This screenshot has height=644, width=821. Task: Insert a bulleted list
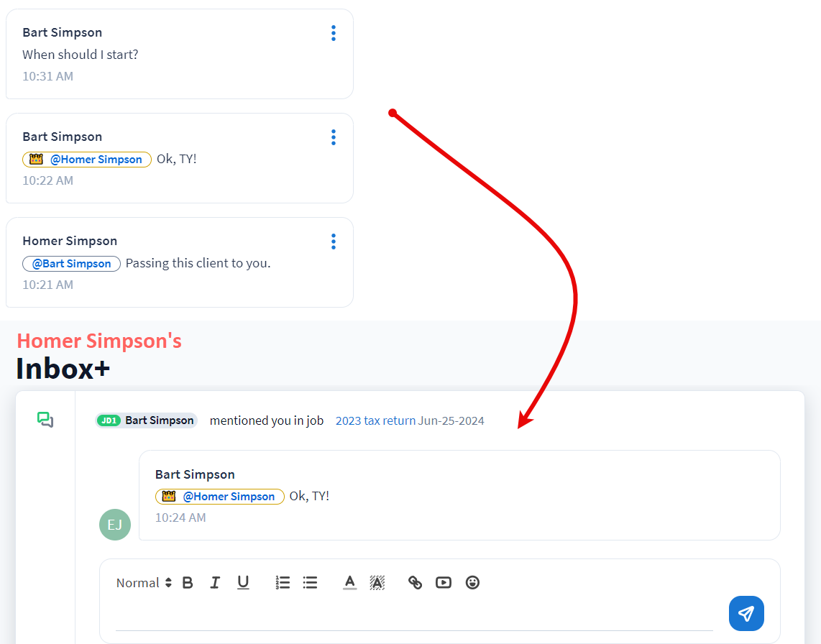coord(310,583)
